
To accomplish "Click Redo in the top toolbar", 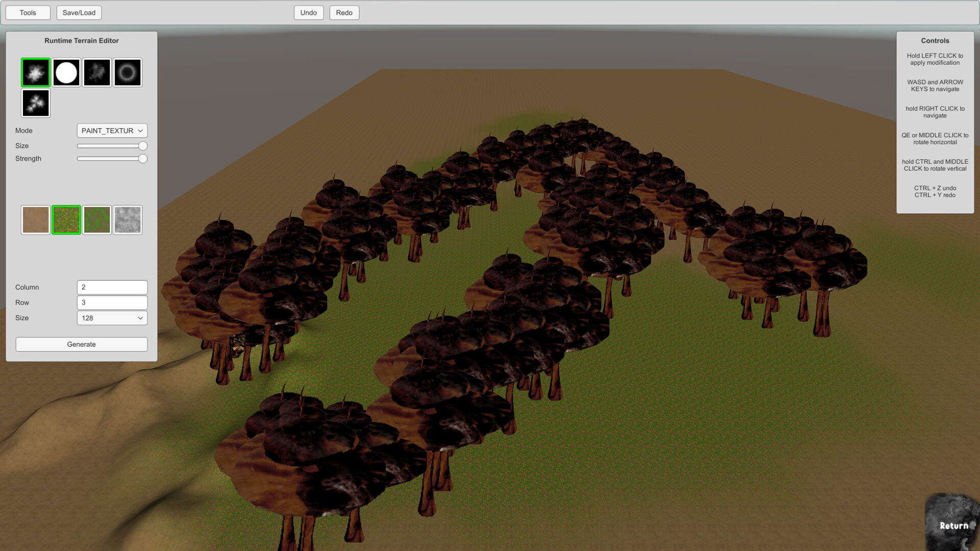I will point(344,12).
